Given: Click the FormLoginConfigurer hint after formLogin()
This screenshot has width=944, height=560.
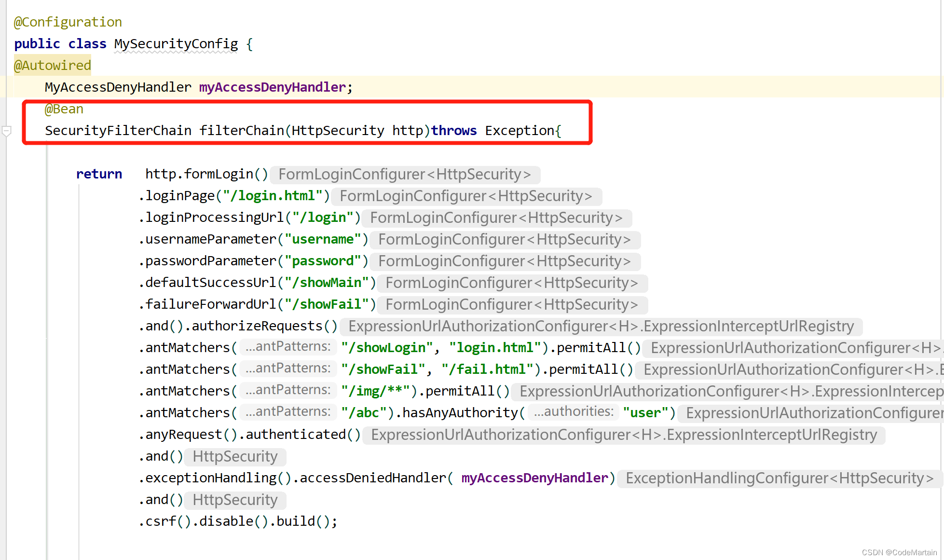Looking at the screenshot, I should tap(405, 175).
